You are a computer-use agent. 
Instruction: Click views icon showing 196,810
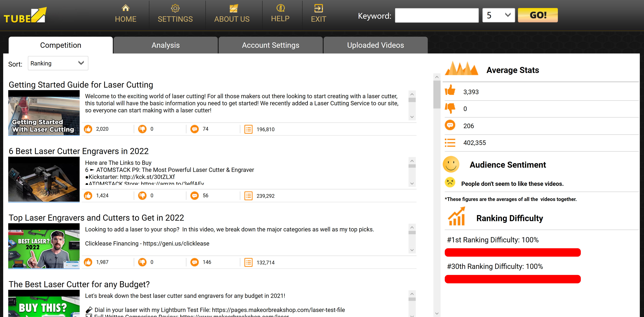coord(248,129)
